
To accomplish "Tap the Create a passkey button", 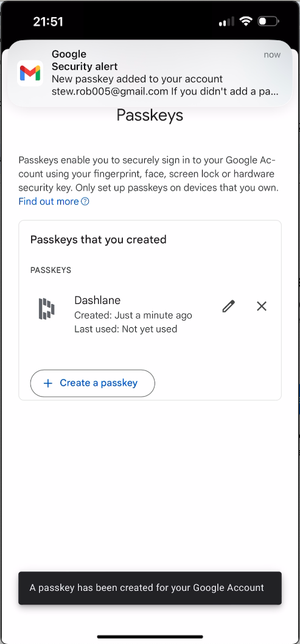I will click(x=92, y=383).
